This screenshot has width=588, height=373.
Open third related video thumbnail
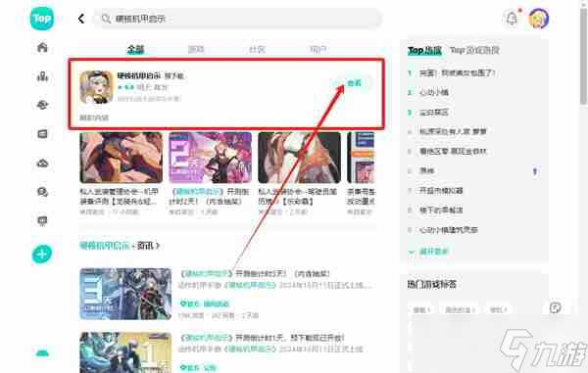(x=299, y=158)
